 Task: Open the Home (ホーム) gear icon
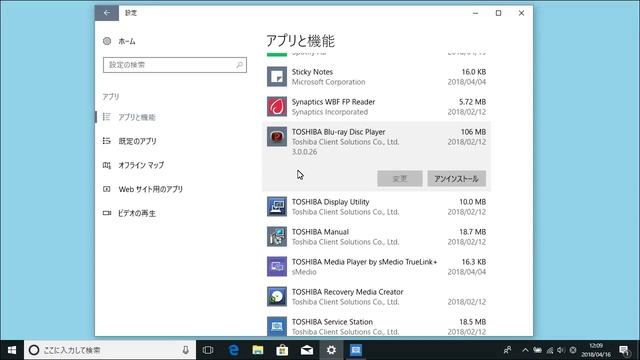point(107,41)
